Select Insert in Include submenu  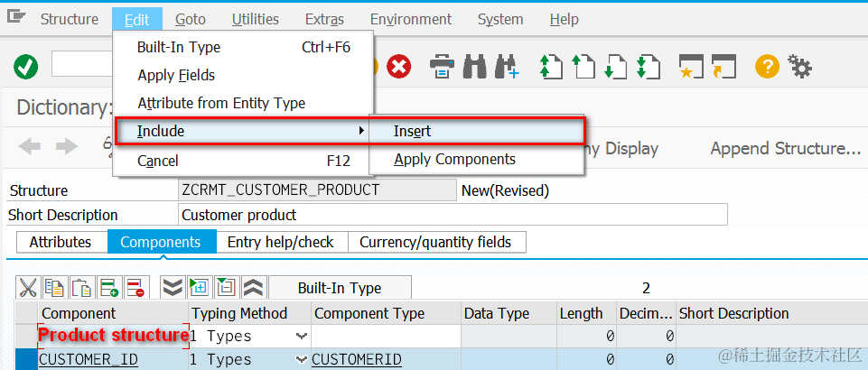click(476, 131)
